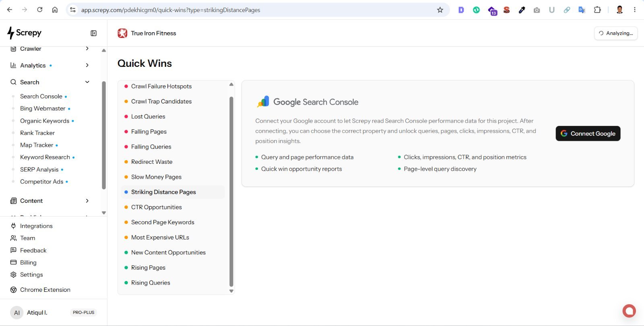Click the Chrome profile avatar
Viewport: 644px width, 326px height.
(x=620, y=10)
